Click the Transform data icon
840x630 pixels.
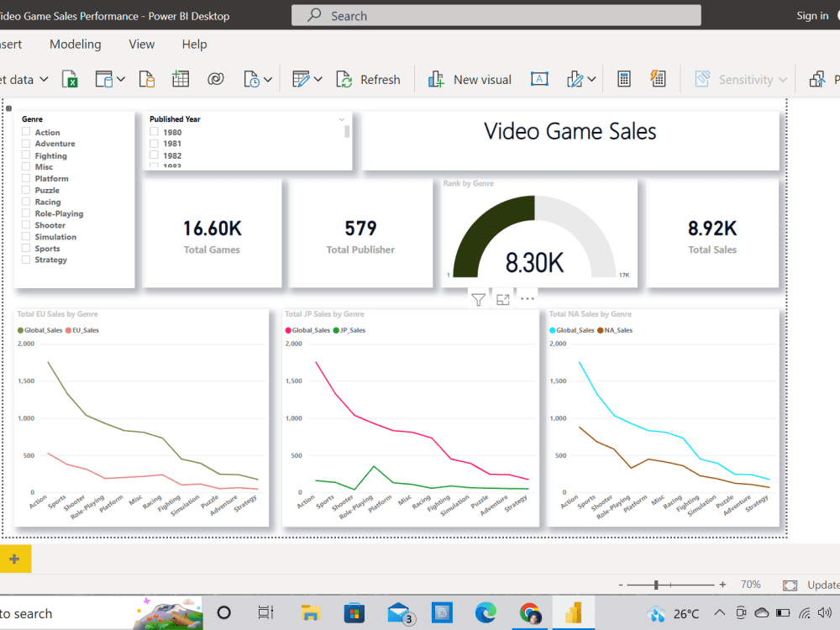(x=301, y=79)
